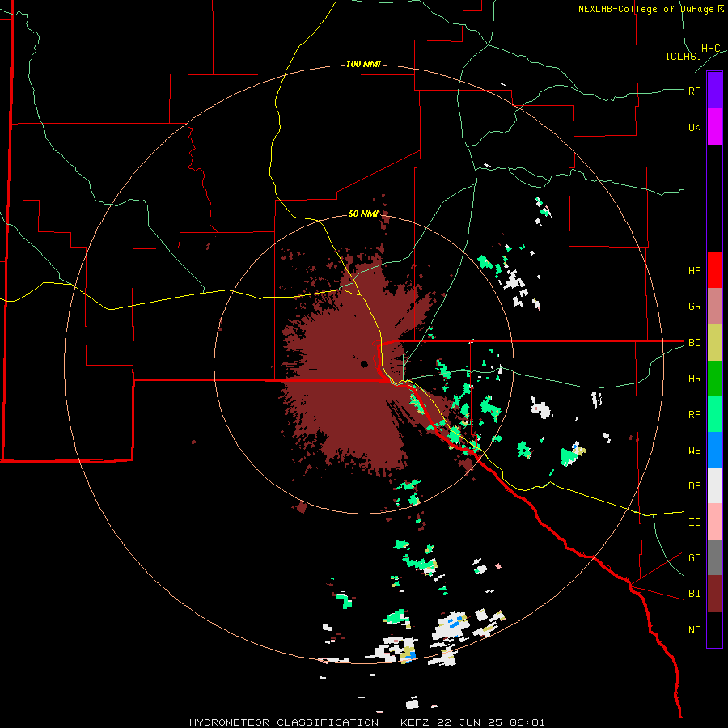The width and height of the screenshot is (728, 728).
Task: Click the HA legend label
Action: pos(695,270)
